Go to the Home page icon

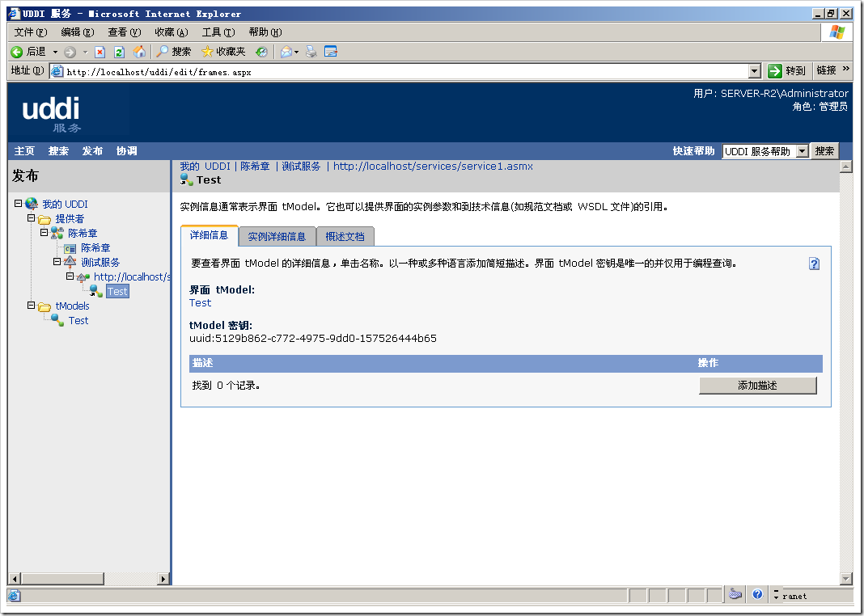coord(139,52)
